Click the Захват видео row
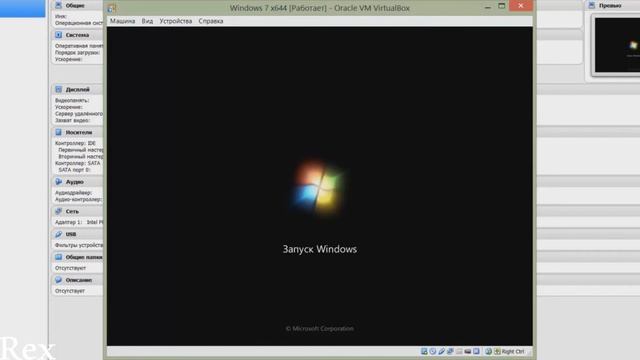Screen dimensions: 640x360 pyautogui.click(x=72, y=120)
